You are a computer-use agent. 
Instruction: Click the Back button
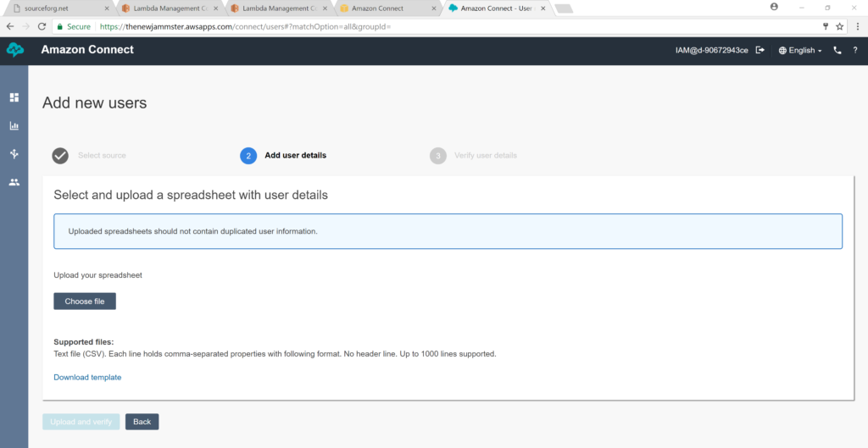click(x=142, y=422)
